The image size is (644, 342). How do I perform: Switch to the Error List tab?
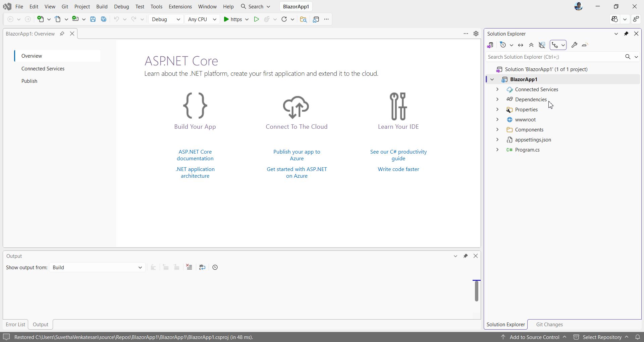[x=15, y=325]
